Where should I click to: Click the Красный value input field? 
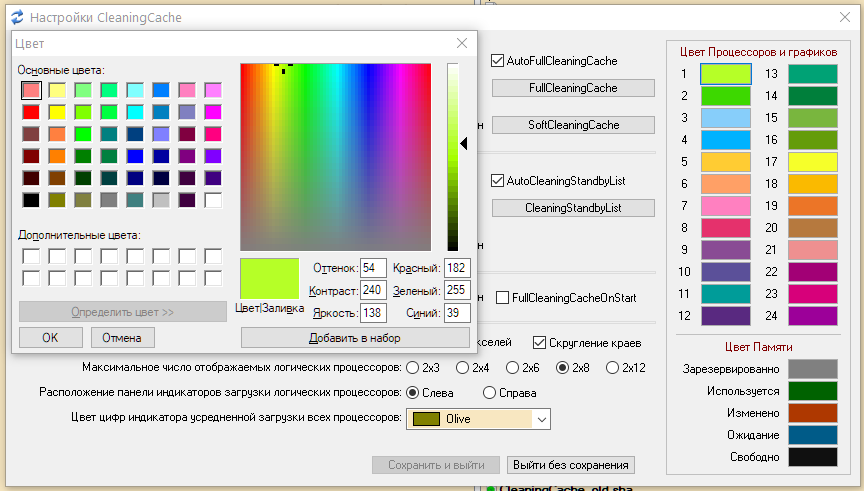(x=458, y=268)
